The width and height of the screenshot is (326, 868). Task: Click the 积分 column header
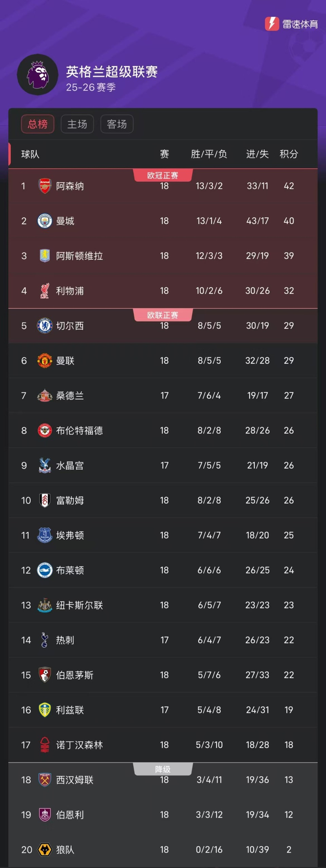click(289, 154)
